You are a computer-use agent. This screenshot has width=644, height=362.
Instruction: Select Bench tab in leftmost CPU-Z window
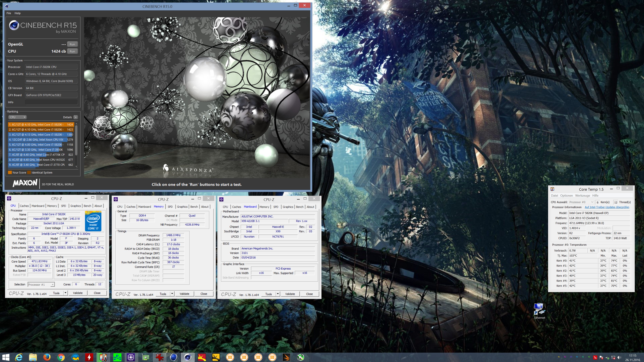pyautogui.click(x=88, y=206)
